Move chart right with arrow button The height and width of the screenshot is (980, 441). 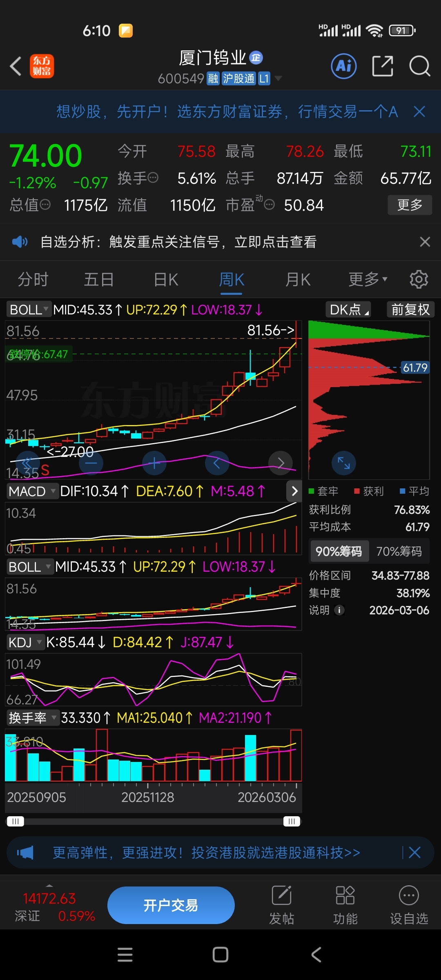pyautogui.click(x=281, y=463)
